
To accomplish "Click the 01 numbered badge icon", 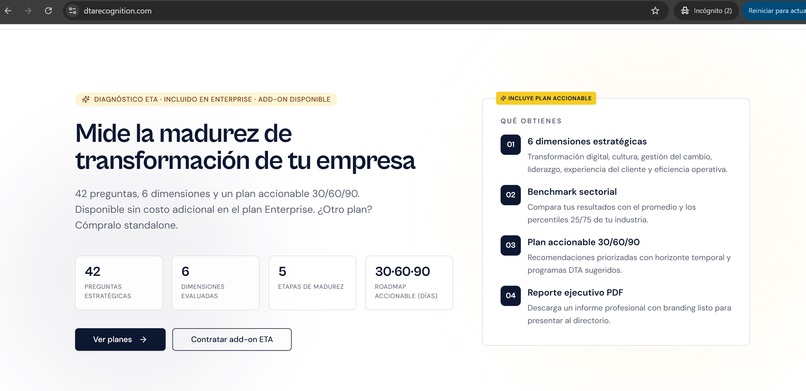I will 510,144.
